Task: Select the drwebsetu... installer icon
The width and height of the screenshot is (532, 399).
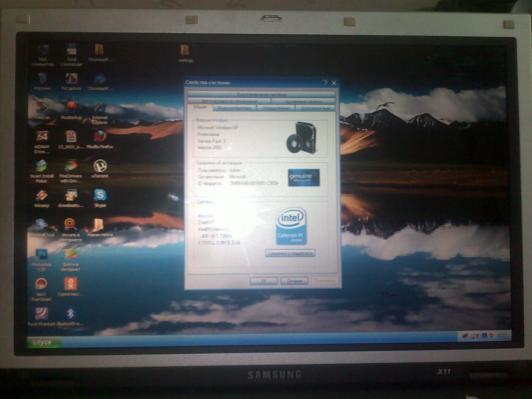Action: (71, 198)
